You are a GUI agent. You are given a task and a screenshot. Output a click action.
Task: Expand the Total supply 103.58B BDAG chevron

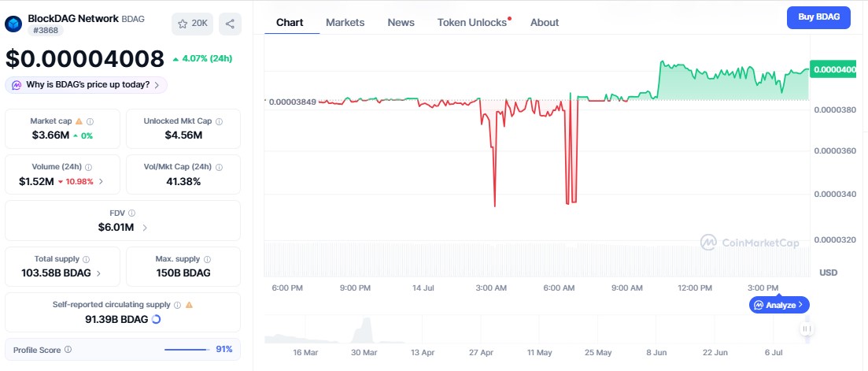(x=98, y=273)
